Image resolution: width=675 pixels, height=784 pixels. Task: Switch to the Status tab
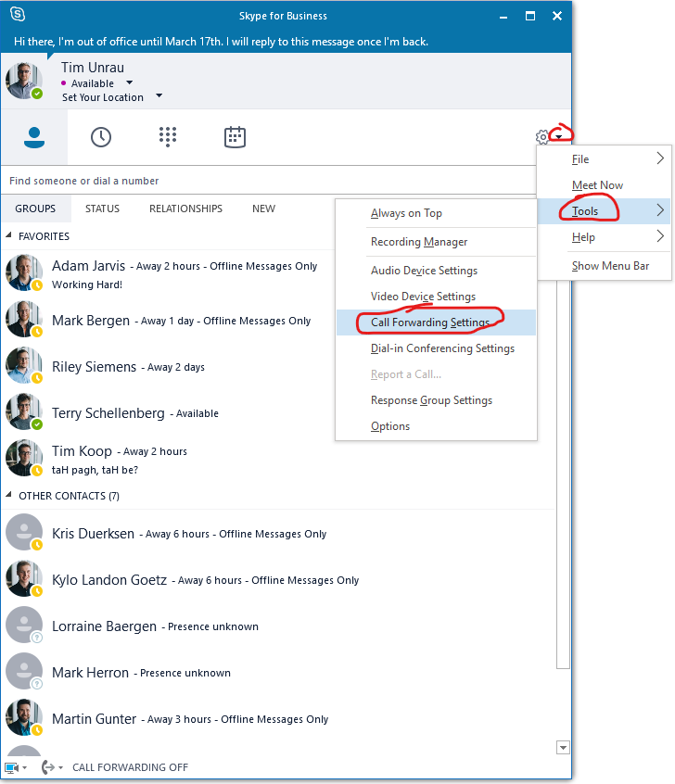(102, 209)
